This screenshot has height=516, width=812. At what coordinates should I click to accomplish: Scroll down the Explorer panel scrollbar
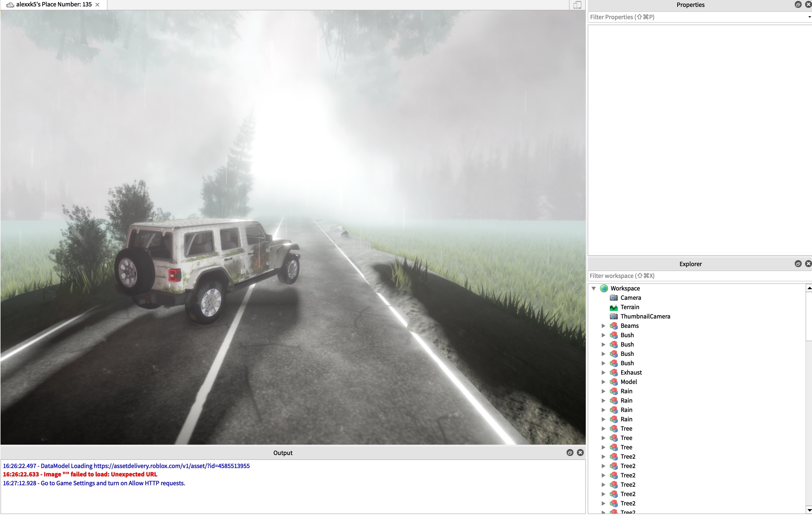(807, 510)
